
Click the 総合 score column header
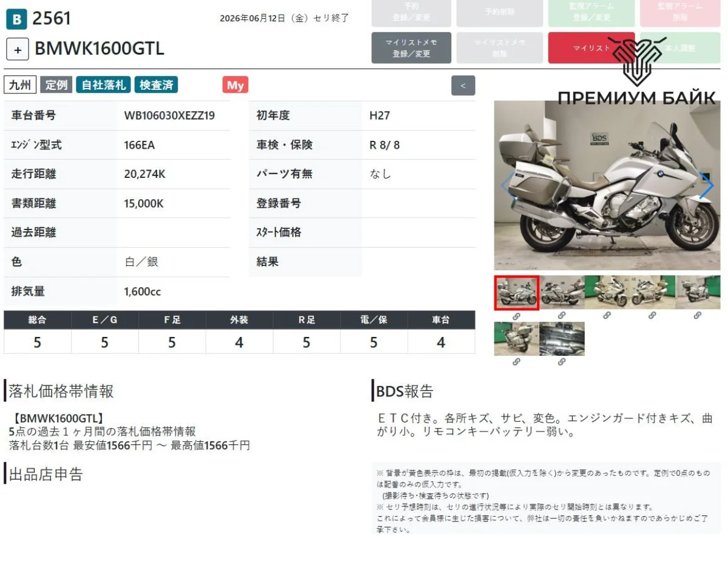click(x=38, y=320)
